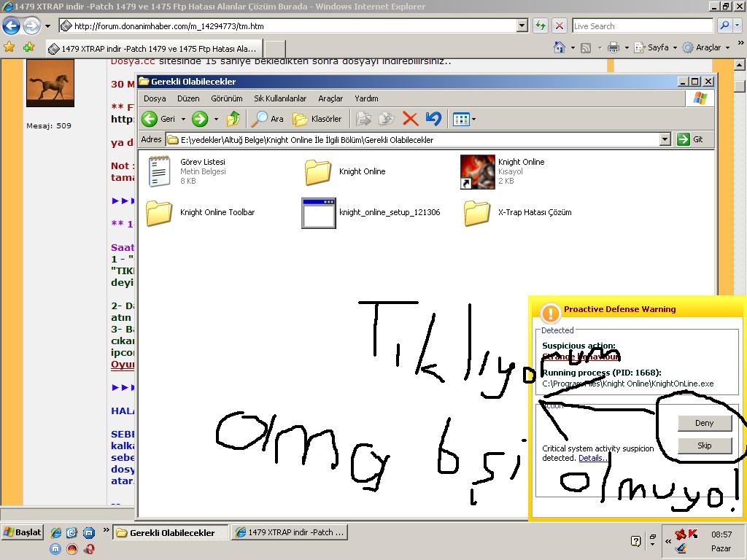Click the red Delete toolbar icon
This screenshot has width=747, height=560.
(x=410, y=119)
